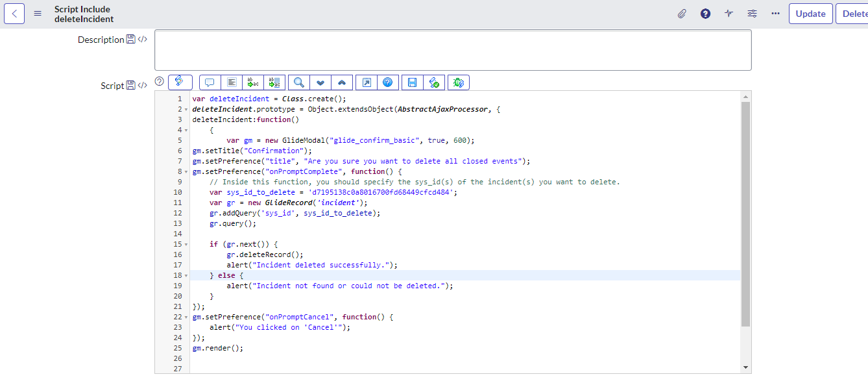868x383 pixels.
Task: Open the activity stream pulse icon
Action: coord(729,14)
